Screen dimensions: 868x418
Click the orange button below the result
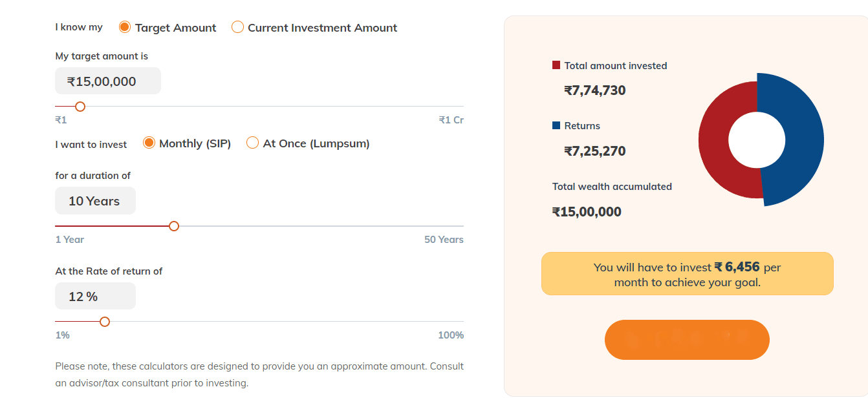[x=686, y=340]
